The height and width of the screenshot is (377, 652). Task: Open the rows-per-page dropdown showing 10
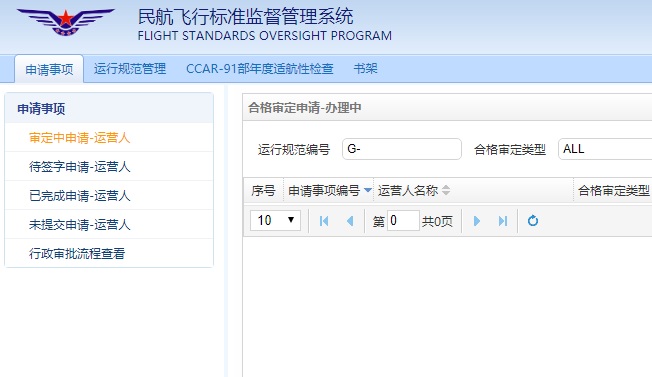click(275, 220)
